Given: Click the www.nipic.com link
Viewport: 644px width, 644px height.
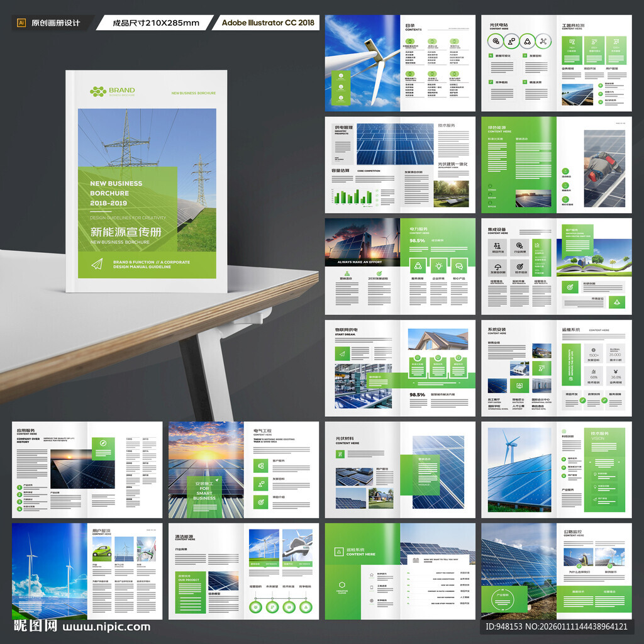Looking at the screenshot, I should coord(106,627).
